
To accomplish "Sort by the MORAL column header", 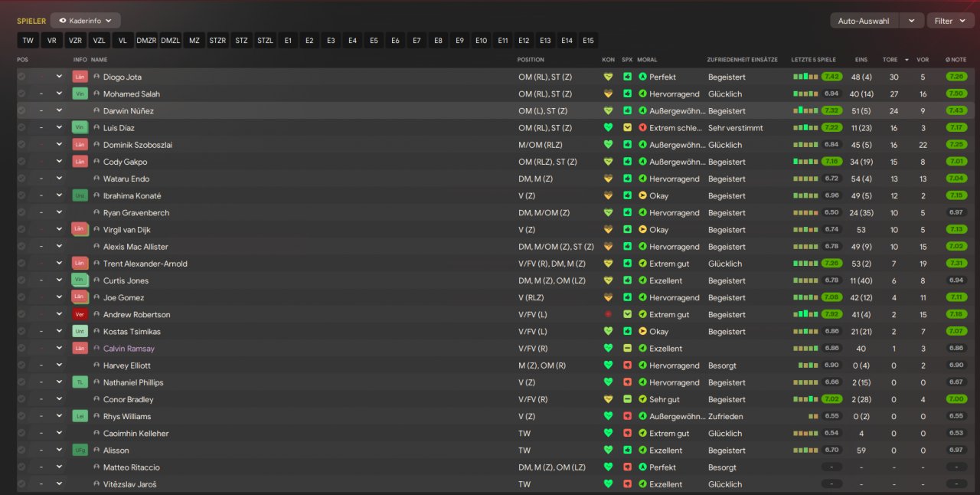I will 647,59.
